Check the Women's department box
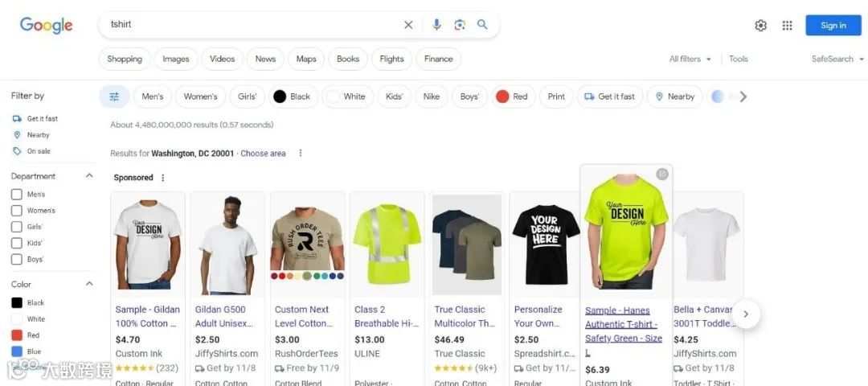Screen dimensions: 868x386 (17, 211)
